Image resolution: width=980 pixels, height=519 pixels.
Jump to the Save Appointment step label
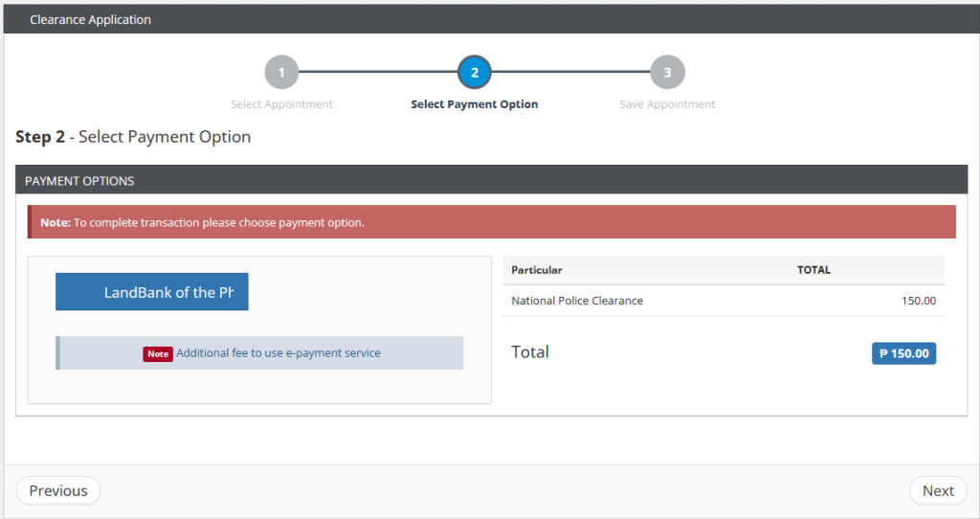pos(667,104)
